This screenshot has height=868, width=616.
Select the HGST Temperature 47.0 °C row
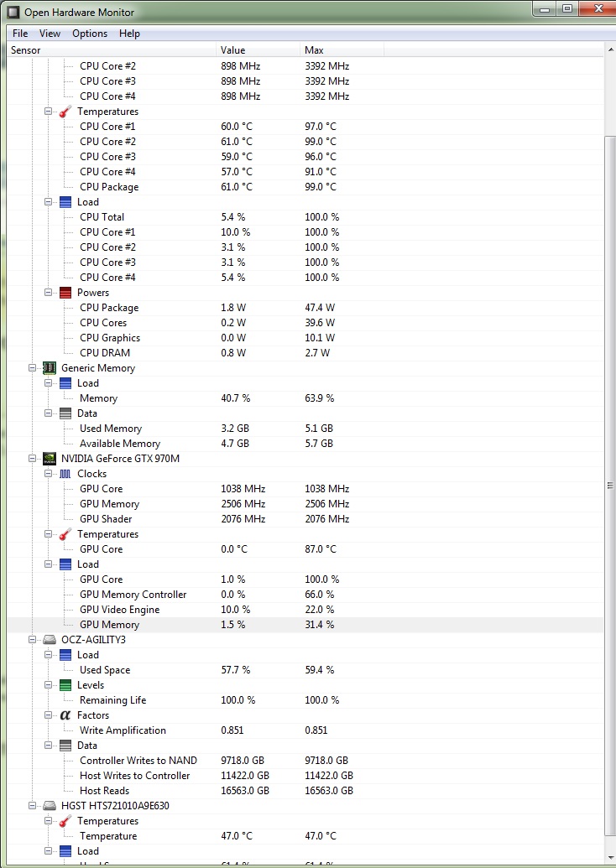tap(305, 836)
